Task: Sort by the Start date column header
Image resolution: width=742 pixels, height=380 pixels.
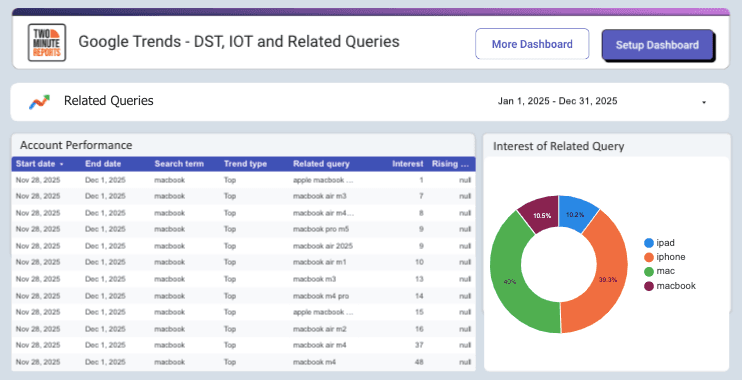Action: coord(35,164)
